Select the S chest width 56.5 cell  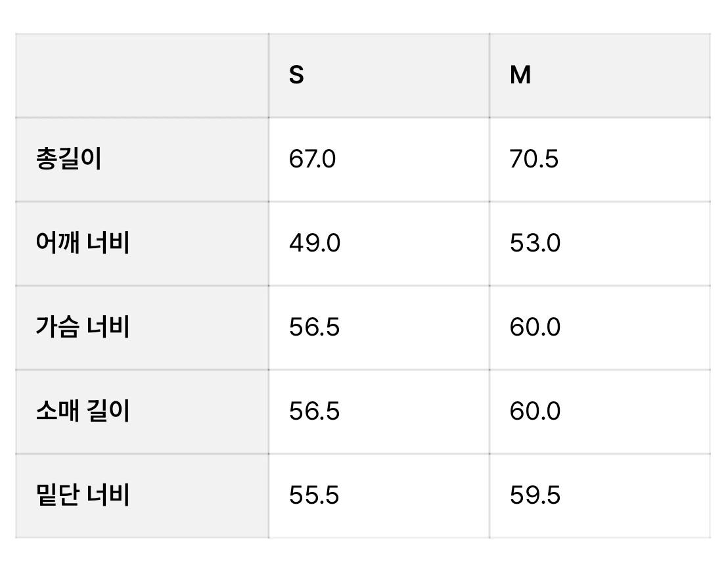click(x=379, y=328)
